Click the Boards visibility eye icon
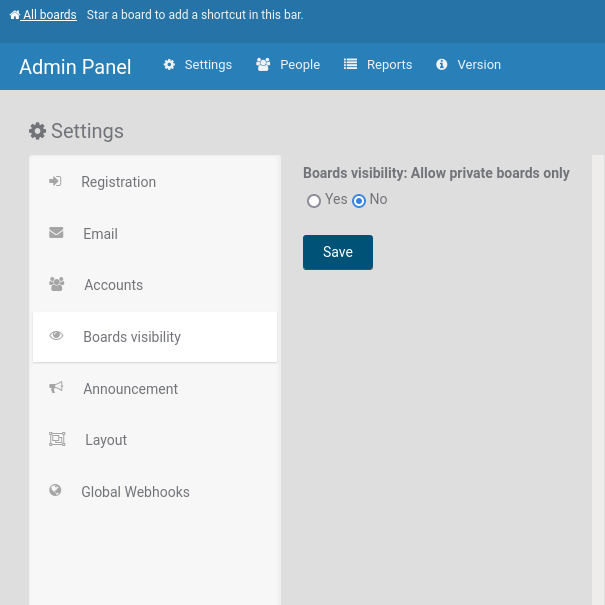 click(x=57, y=337)
